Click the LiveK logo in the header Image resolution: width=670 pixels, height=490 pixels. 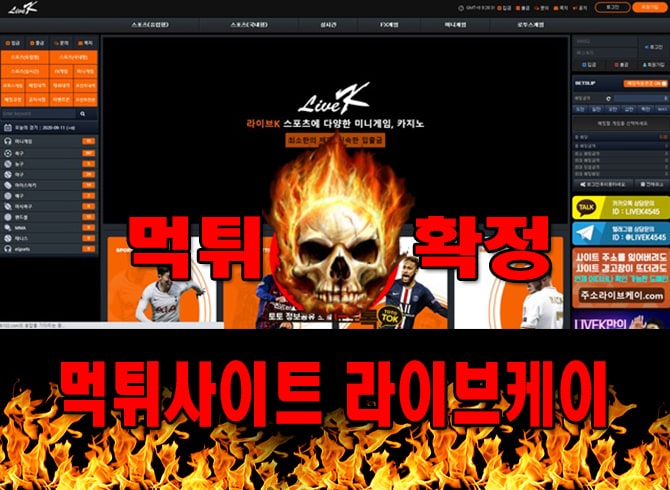[23, 8]
